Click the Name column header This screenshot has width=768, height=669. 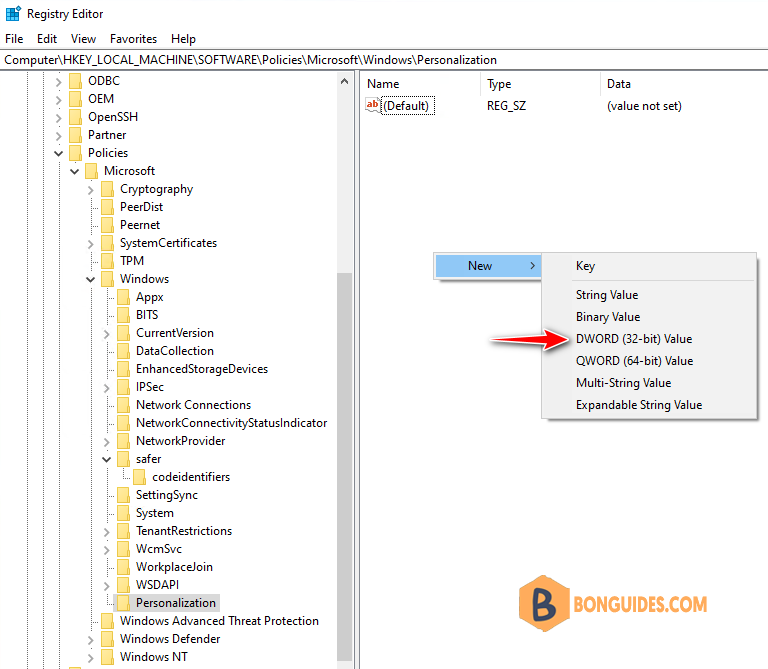click(383, 84)
